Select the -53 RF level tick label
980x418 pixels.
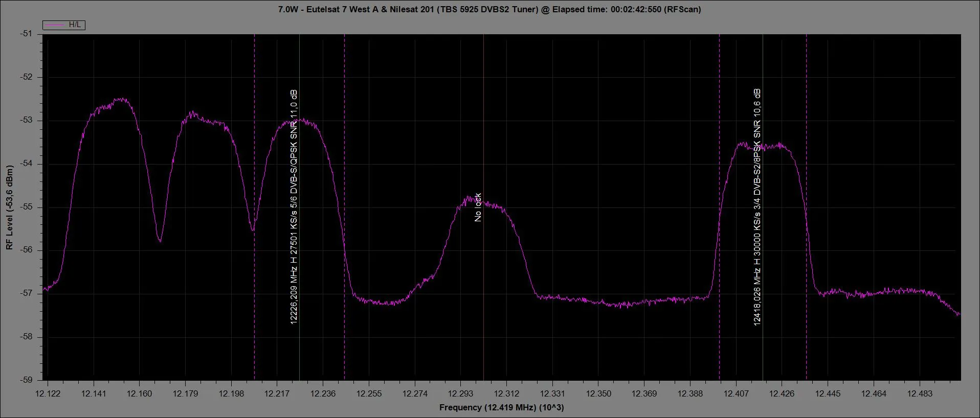pos(26,121)
